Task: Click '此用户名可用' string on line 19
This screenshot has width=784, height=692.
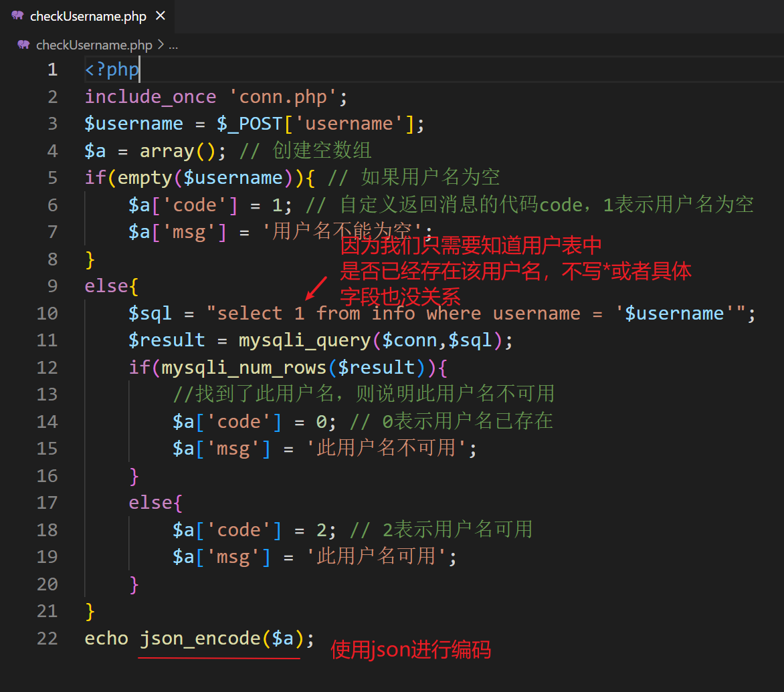Action: [376, 556]
